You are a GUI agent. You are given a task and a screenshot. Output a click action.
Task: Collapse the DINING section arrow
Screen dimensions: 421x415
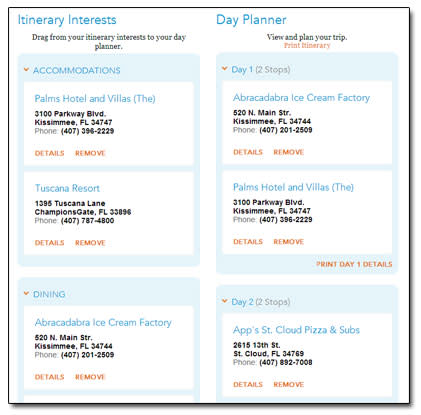(26, 294)
